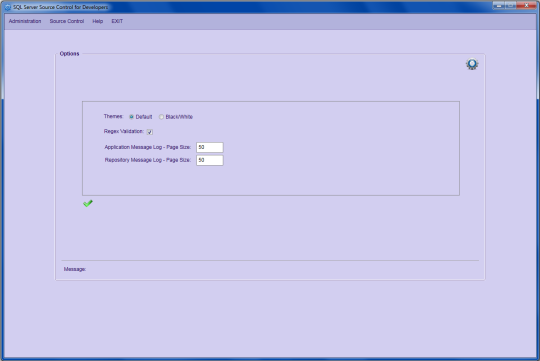
Task: Click the Application Message Log page size field
Action: [x=210, y=147]
